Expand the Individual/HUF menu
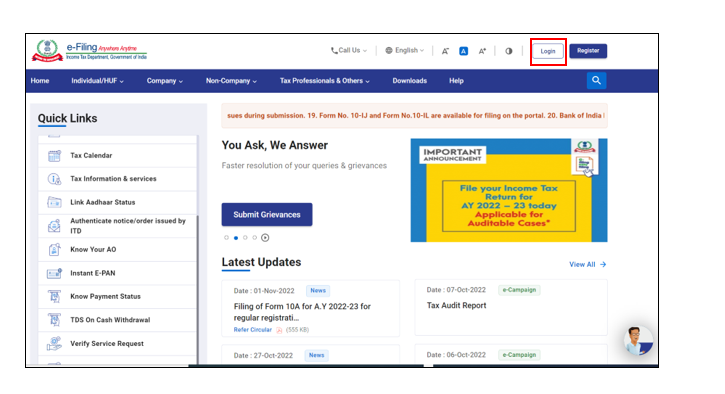725x394 pixels. (x=97, y=81)
